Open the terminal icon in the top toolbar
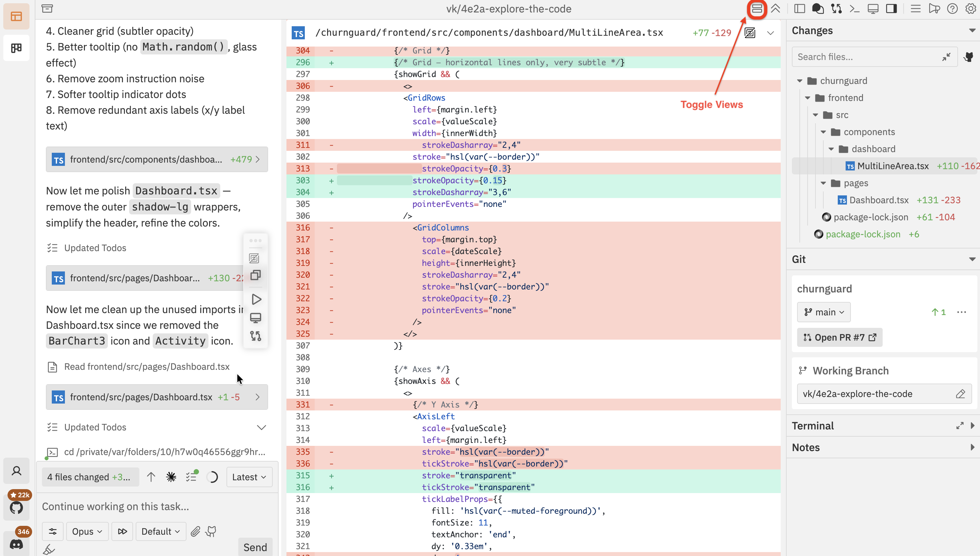980x556 pixels. pos(854,9)
